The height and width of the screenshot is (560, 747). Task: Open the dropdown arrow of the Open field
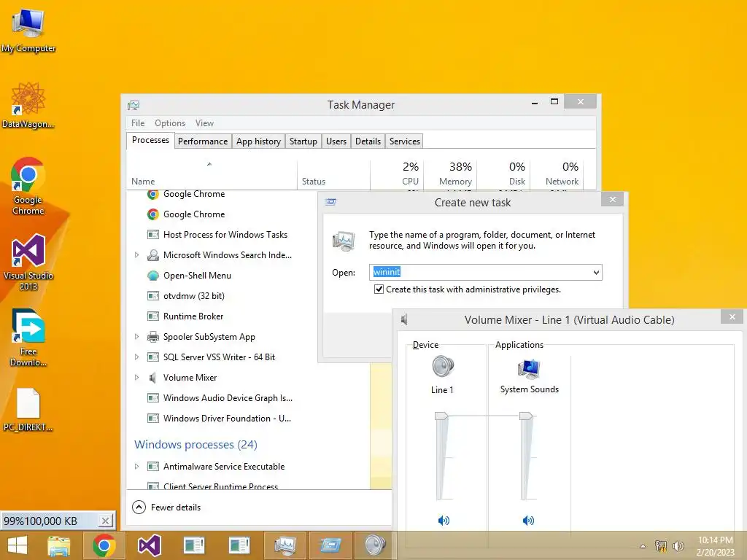click(596, 273)
